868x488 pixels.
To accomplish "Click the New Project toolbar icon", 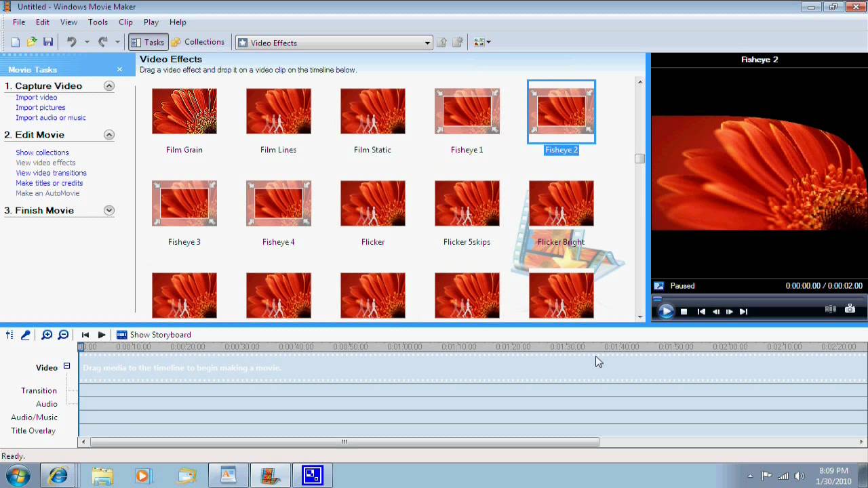I will tap(16, 42).
